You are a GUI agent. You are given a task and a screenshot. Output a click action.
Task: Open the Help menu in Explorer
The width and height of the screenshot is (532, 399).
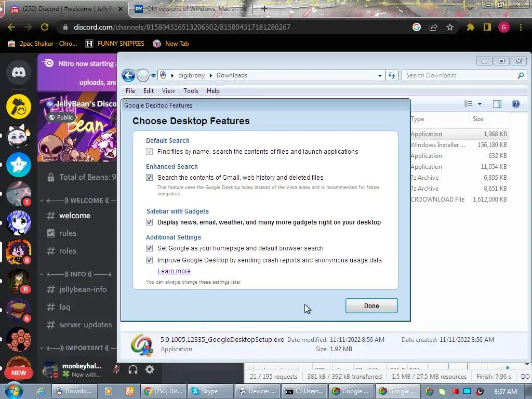(x=213, y=91)
